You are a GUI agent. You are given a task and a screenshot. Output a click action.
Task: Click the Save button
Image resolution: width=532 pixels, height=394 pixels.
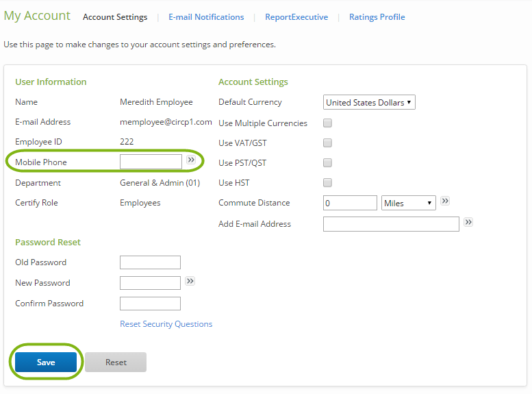46,362
